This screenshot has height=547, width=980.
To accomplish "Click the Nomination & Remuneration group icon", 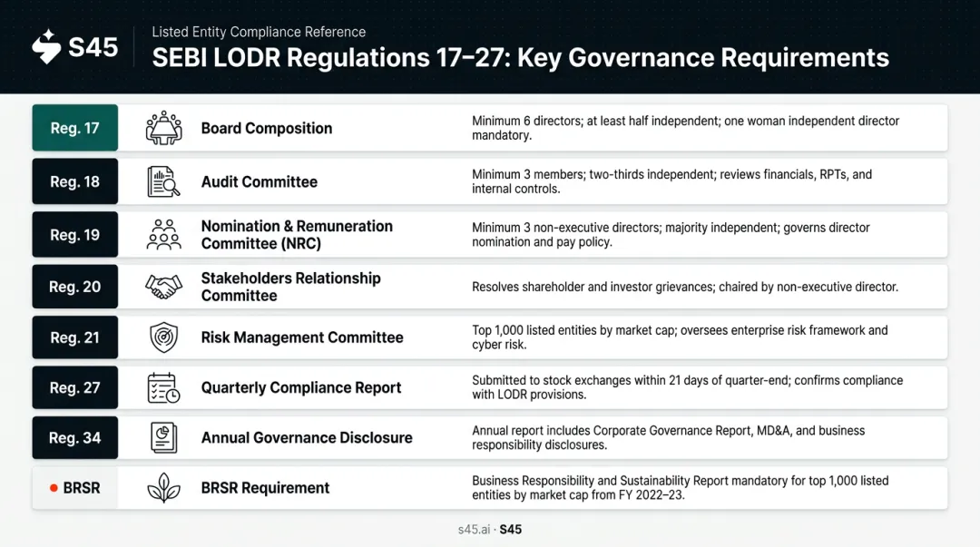I will pos(163,234).
